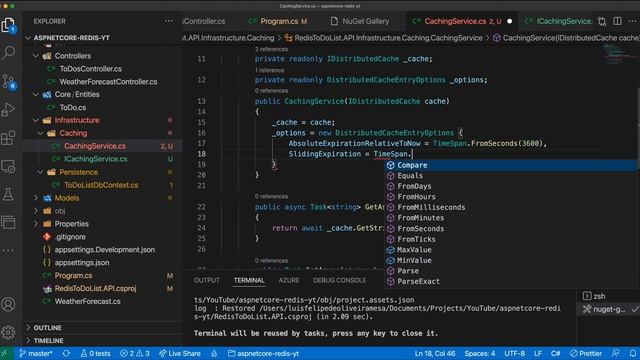The width and height of the screenshot is (640, 360).
Task: Choose FromHours from suggestion list
Action: click(510, 197)
